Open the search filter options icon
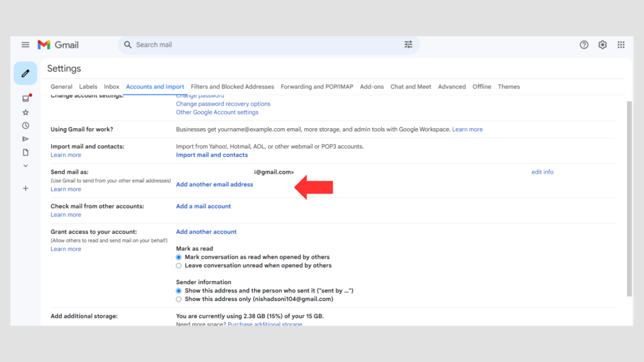Viewport: 644px width, 362px height. pyautogui.click(x=408, y=45)
